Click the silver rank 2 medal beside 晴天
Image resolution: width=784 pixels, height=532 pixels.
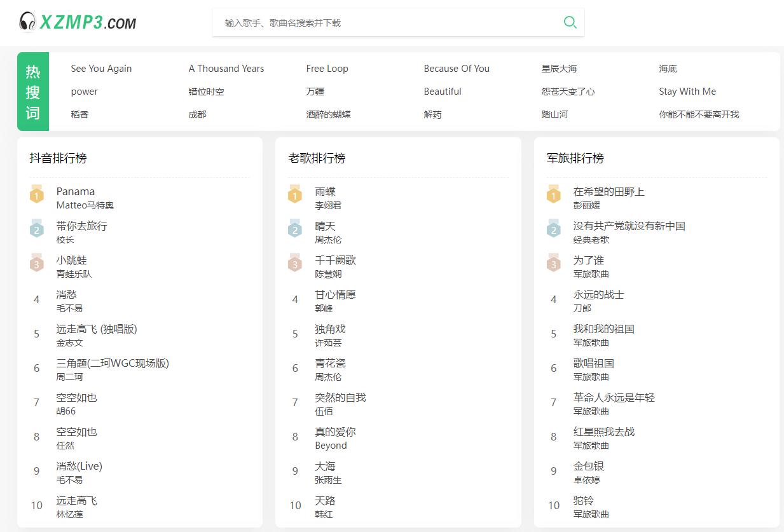click(x=295, y=229)
